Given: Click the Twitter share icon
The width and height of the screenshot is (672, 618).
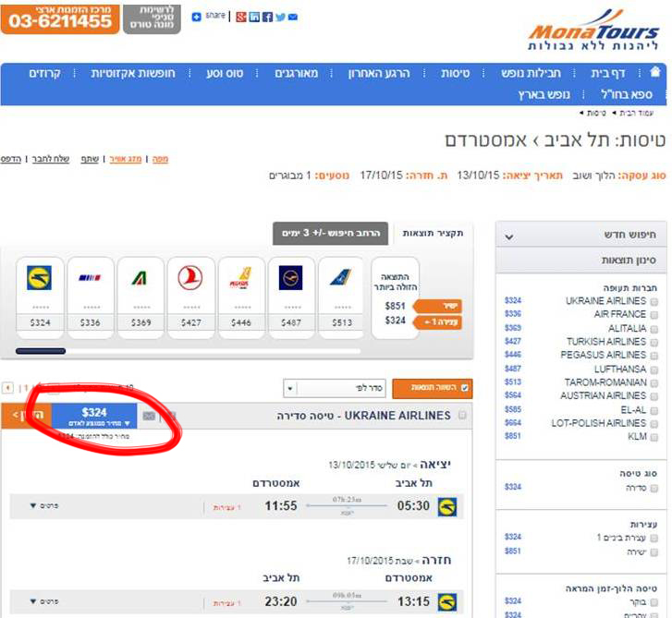Looking at the screenshot, I should [280, 18].
